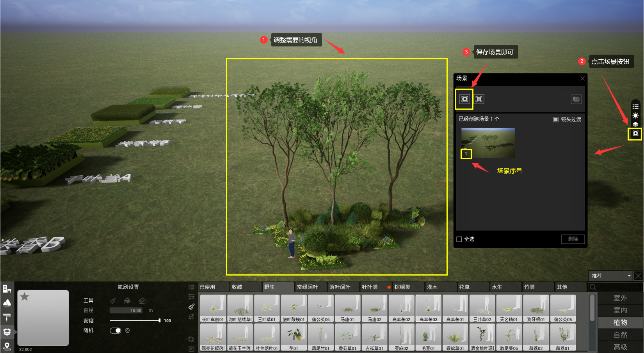Close the 场景 panel
The image size is (644, 354).
pyautogui.click(x=582, y=78)
